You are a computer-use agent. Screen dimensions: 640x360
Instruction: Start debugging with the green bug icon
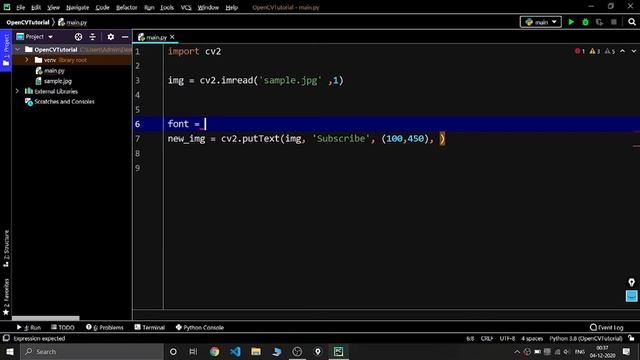point(585,22)
